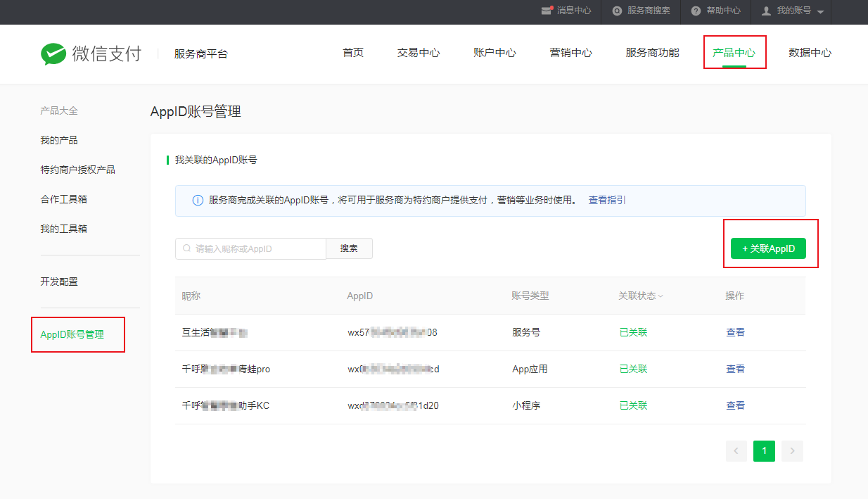
Task: View details of 小程序 row
Action: [x=735, y=405]
